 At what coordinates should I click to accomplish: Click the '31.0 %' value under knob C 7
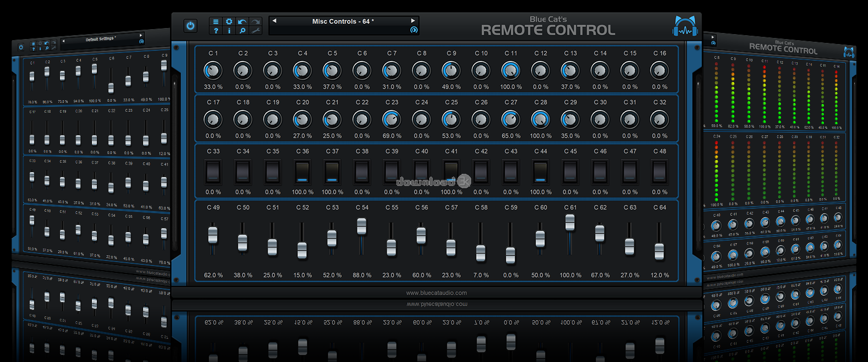pyautogui.click(x=392, y=87)
